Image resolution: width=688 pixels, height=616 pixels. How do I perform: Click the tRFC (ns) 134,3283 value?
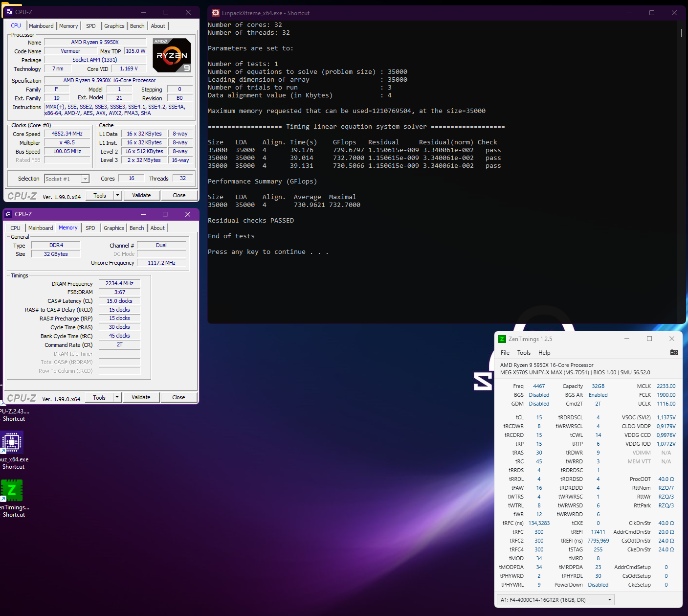pos(539,523)
